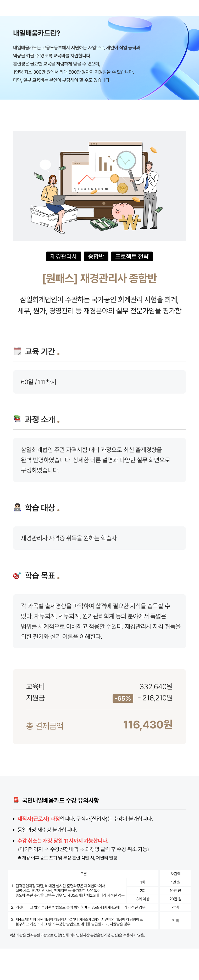Click the -65% discount badge
Image resolution: width=199 pixels, height=980 pixels.
pos(123,698)
